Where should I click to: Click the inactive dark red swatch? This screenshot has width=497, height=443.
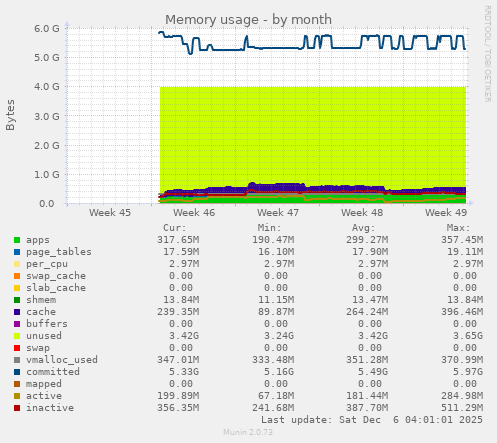point(17,408)
